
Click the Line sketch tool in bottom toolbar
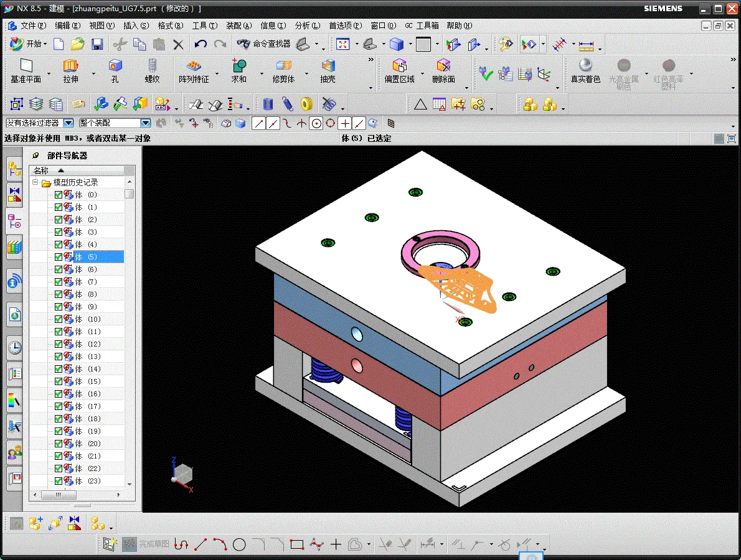coord(201,544)
